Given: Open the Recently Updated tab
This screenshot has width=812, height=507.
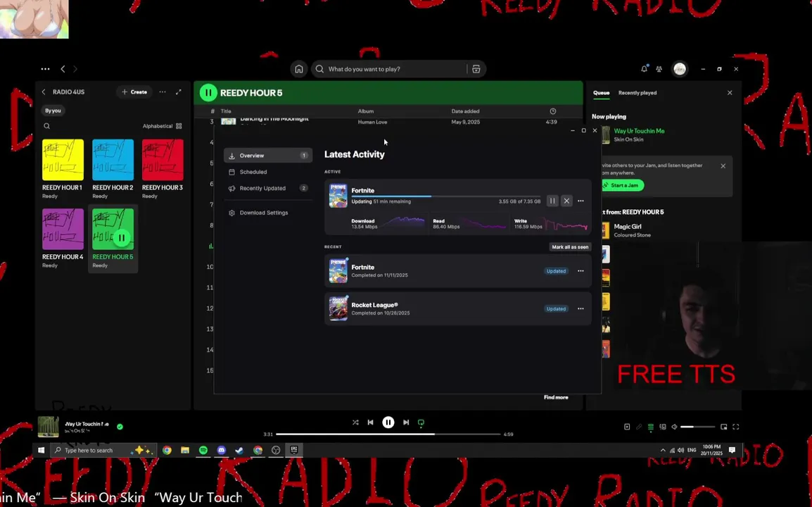Looking at the screenshot, I should (x=267, y=188).
